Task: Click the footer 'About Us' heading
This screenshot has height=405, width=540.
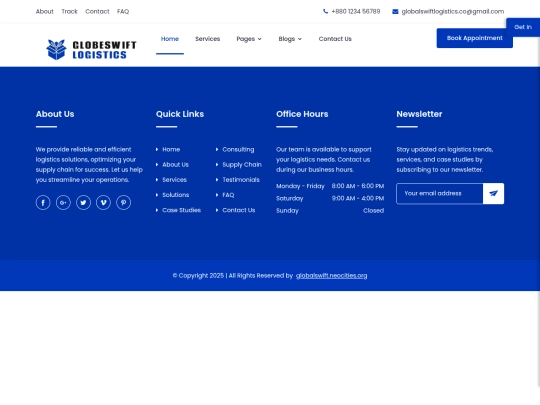Action: (x=55, y=114)
